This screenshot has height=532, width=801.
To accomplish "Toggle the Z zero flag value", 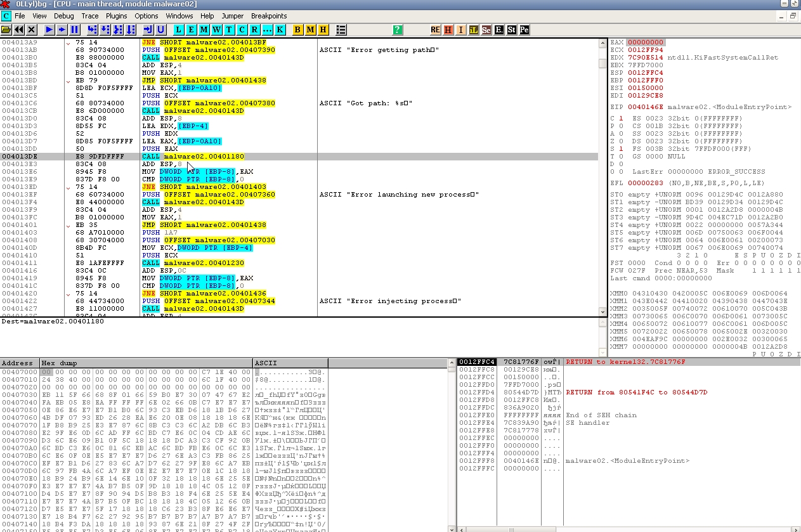I will point(620,141).
